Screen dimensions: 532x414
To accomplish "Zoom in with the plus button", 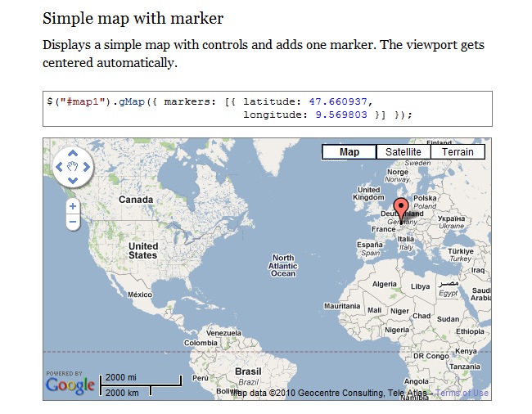I will tap(73, 206).
